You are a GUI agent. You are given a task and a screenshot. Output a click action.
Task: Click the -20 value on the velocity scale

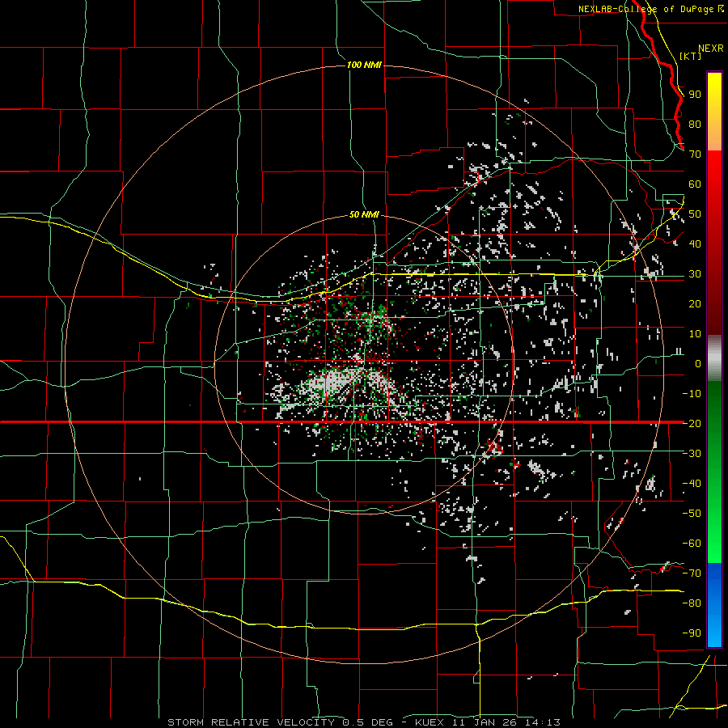pyautogui.click(x=692, y=423)
